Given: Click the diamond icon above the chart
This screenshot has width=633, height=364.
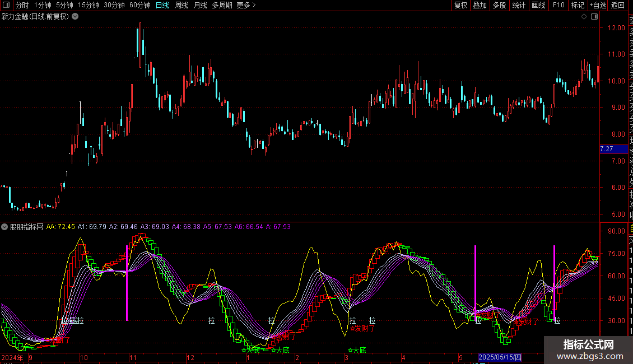Looking at the screenshot, I should [x=584, y=17].
